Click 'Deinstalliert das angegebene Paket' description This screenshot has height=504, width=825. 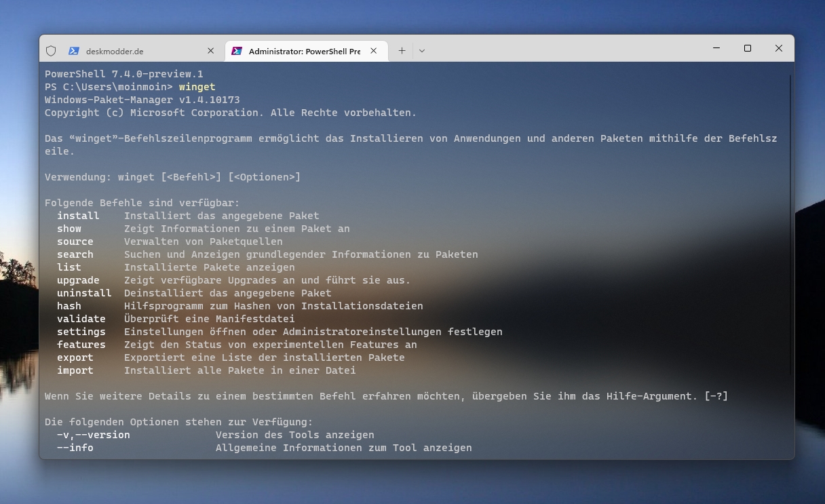(x=228, y=293)
